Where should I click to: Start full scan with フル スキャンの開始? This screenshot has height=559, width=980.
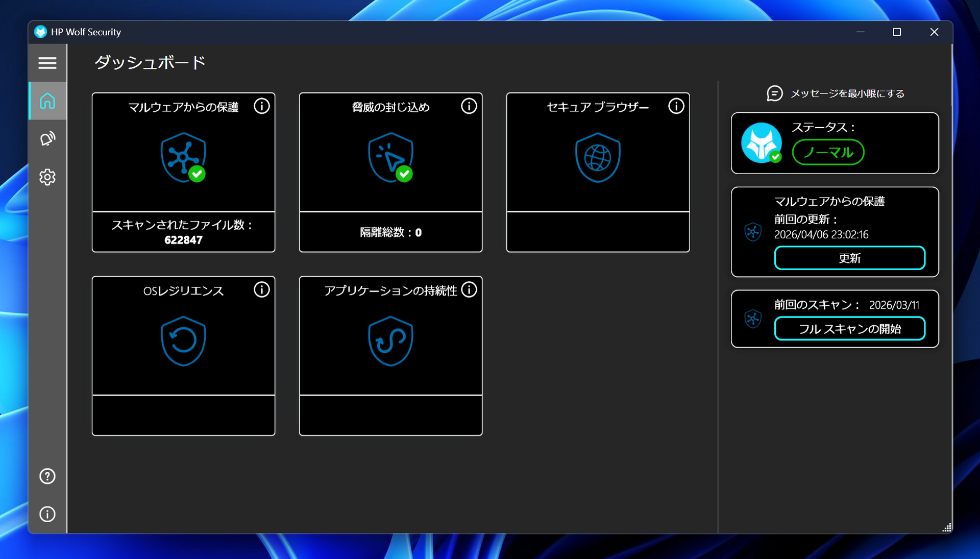849,329
